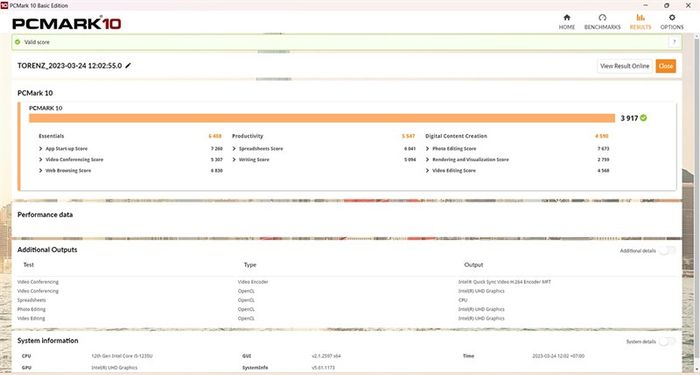The image size is (700, 375).
Task: Click the orange Close button
Action: click(666, 66)
